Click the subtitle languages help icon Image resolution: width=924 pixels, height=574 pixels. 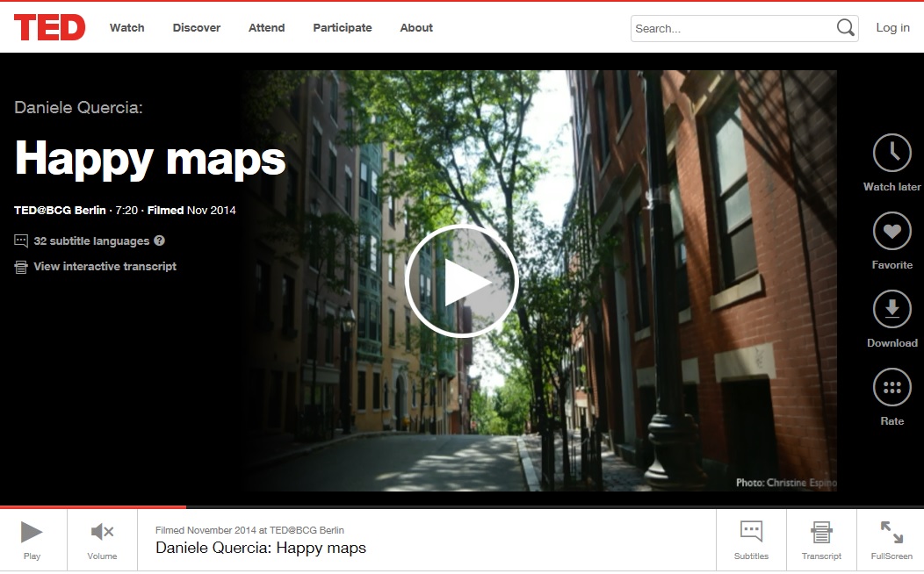[x=159, y=240]
